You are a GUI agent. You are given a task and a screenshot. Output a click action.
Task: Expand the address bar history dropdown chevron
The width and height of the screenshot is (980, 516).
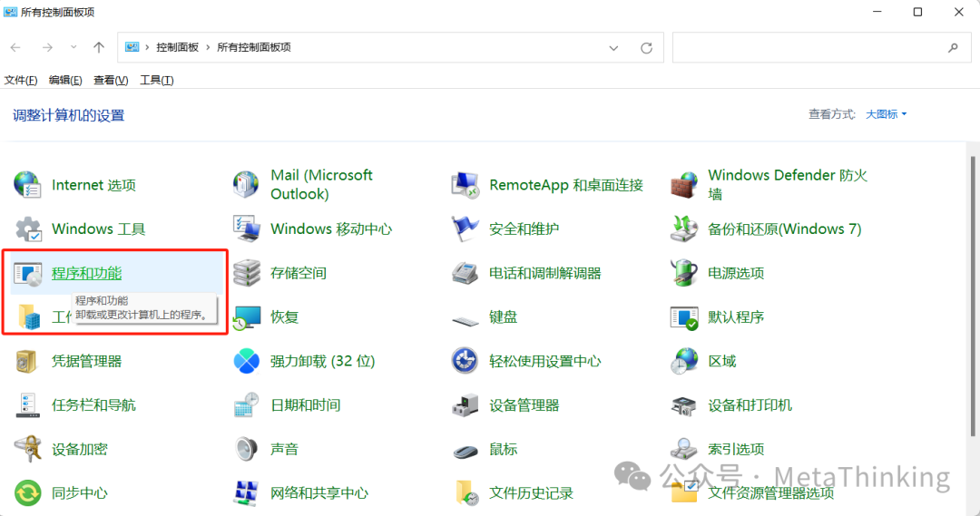tap(613, 47)
